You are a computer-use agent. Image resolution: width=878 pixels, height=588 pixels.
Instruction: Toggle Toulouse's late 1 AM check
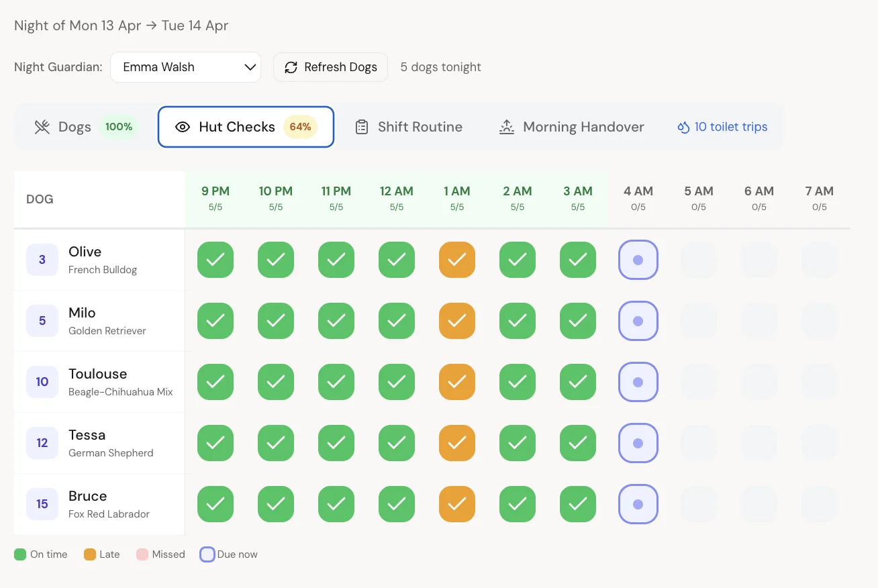click(457, 382)
